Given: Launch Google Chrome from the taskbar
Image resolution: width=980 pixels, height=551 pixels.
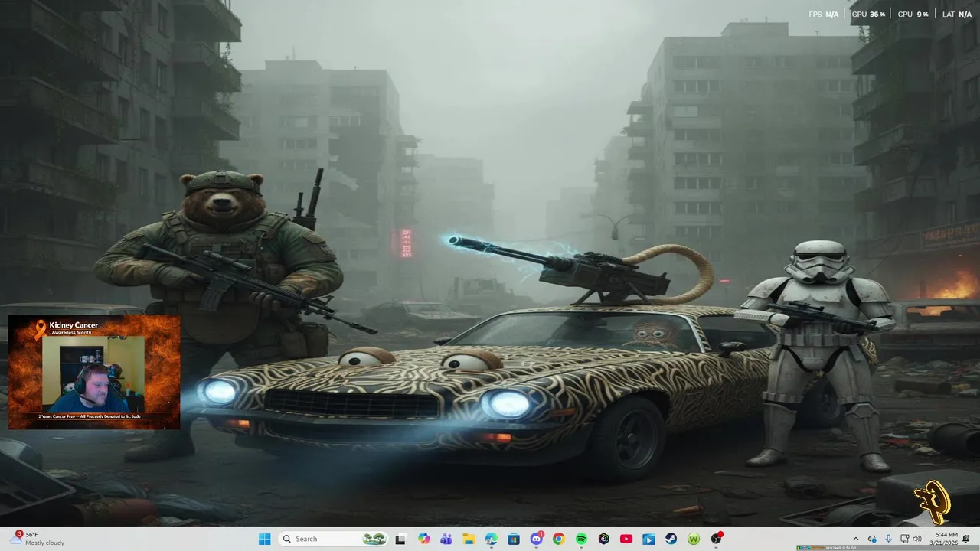Looking at the screenshot, I should point(558,539).
